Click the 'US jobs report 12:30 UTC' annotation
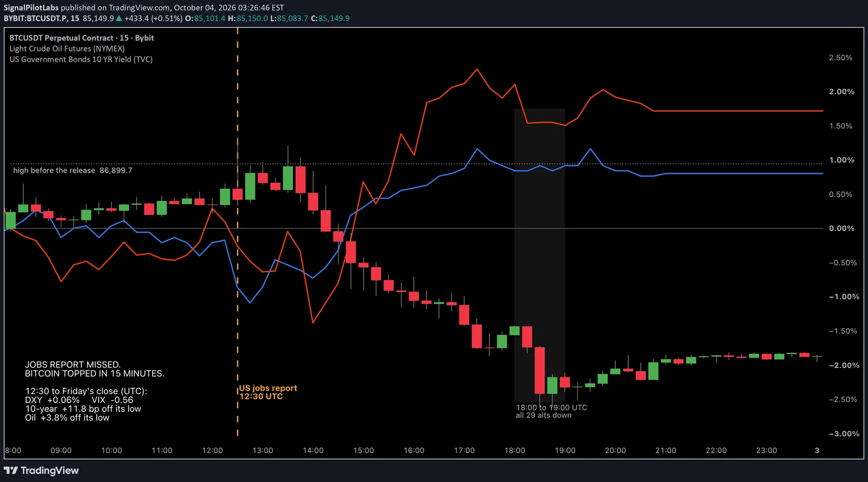The width and height of the screenshot is (868, 482). [268, 392]
